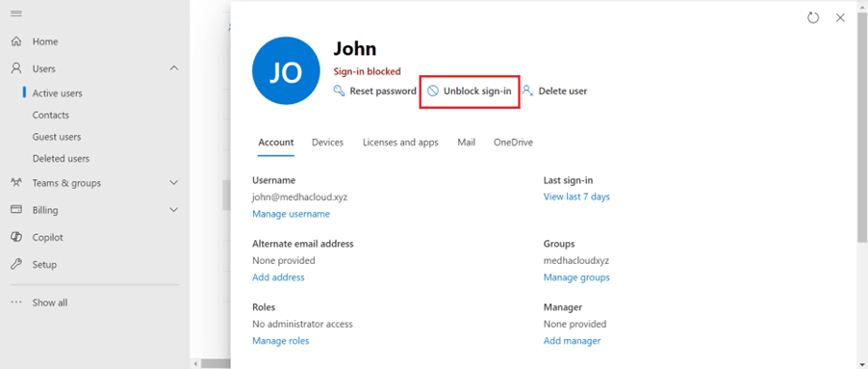The width and height of the screenshot is (868, 369).
Task: Click the Teams & groups icon
Action: point(16,182)
